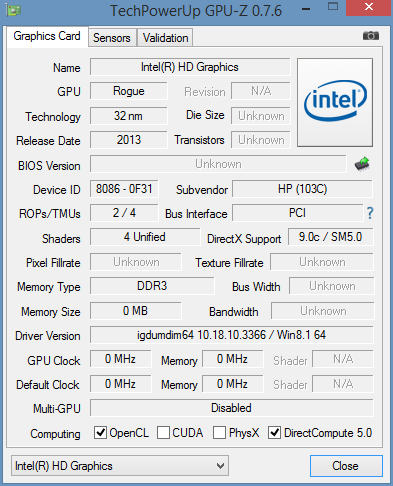Click GPU Clock row Memory 0 MHz field
Image resolution: width=393 pixels, height=486 pixels.
pyautogui.click(x=233, y=359)
